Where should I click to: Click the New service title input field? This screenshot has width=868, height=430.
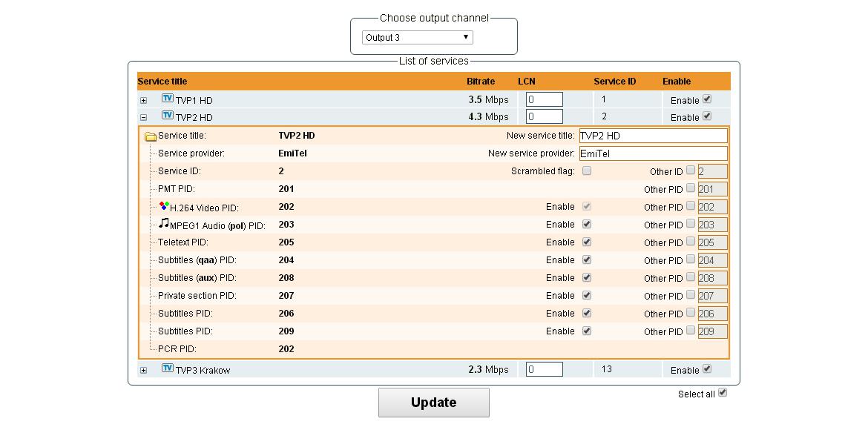click(x=654, y=135)
